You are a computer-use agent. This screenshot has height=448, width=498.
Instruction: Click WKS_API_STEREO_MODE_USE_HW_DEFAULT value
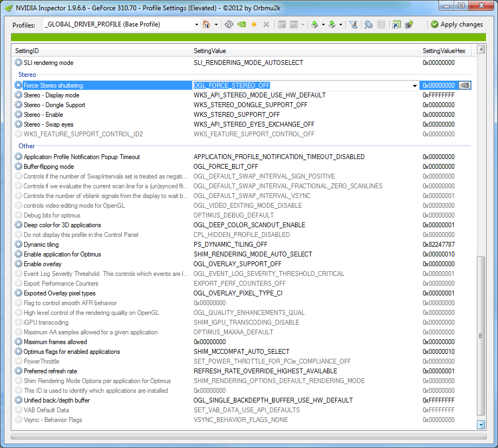click(259, 95)
